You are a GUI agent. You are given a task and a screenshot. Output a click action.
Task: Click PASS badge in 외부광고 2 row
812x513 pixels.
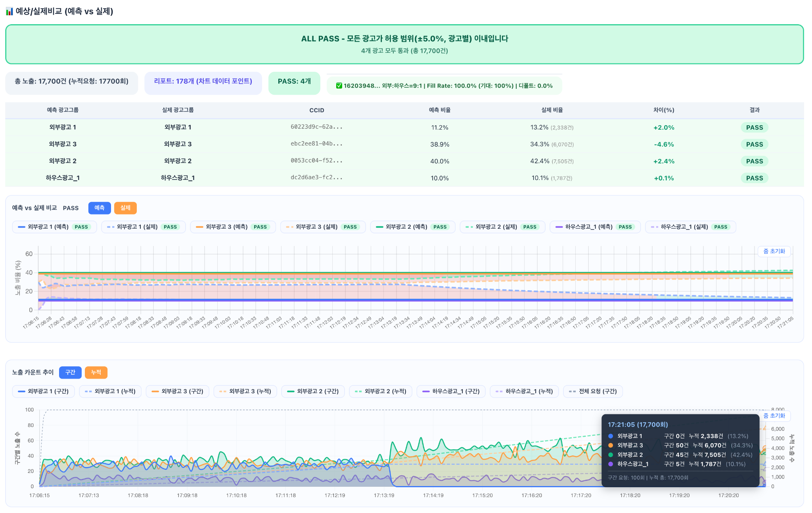point(755,161)
